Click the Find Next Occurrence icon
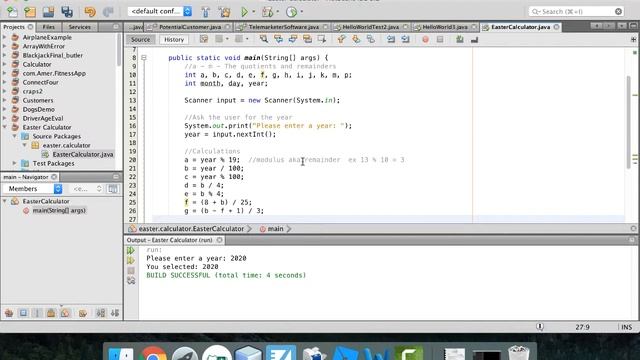This screenshot has height=360, width=640. 293,39
